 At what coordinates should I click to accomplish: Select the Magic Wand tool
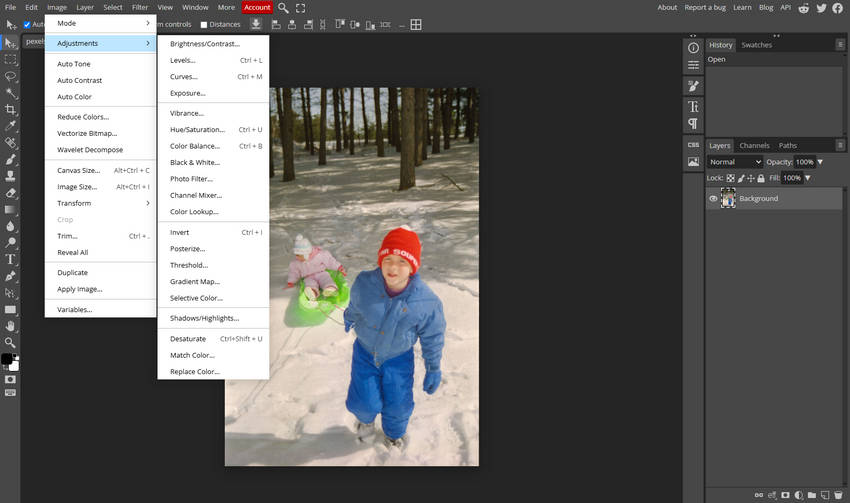pyautogui.click(x=10, y=93)
